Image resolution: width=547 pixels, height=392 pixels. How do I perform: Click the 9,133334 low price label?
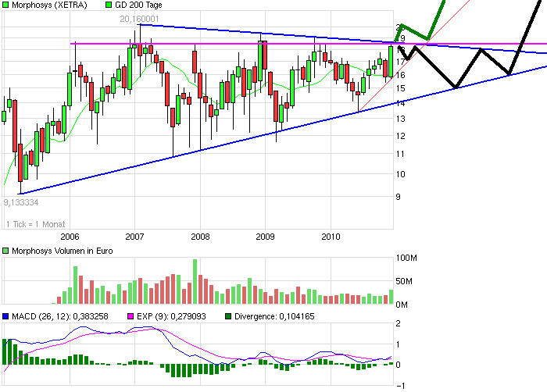(22, 201)
